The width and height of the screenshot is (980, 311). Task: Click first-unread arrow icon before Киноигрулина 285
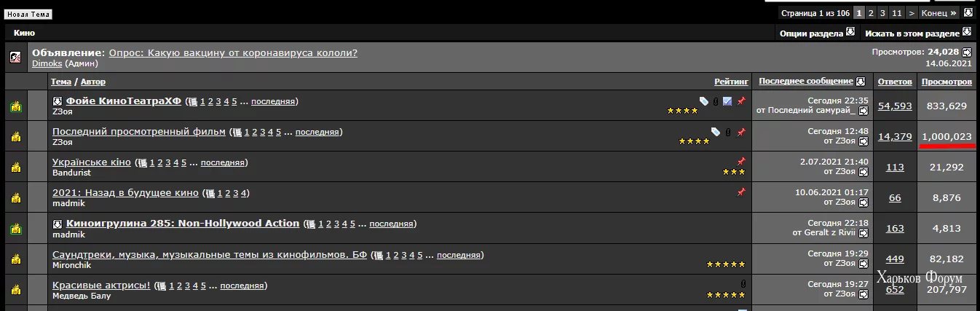(x=58, y=224)
